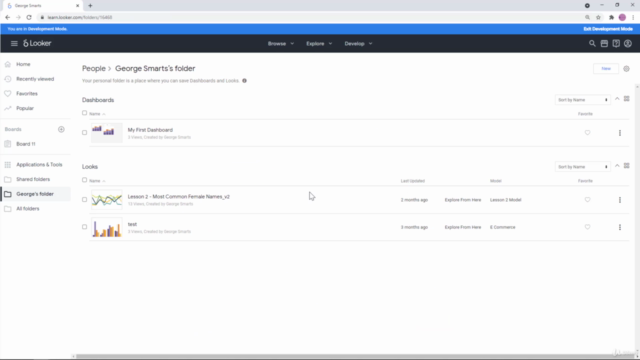Open People breadcrumb link
The image size is (640, 360).
(94, 69)
